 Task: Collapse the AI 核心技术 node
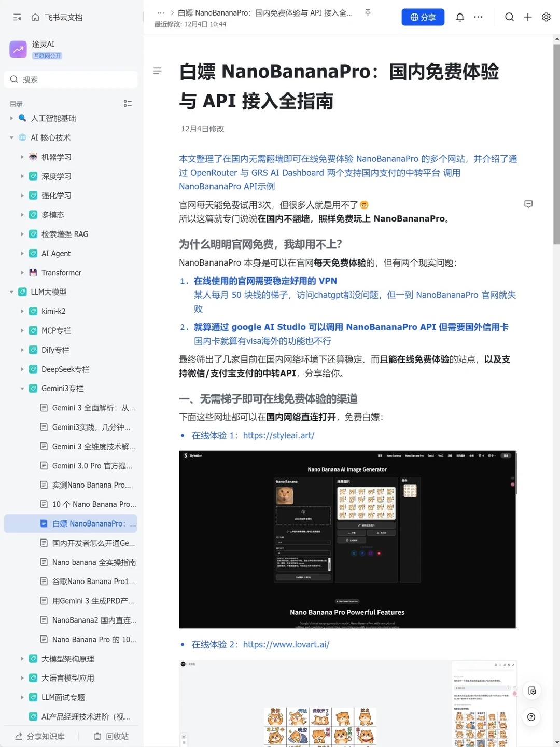point(11,137)
